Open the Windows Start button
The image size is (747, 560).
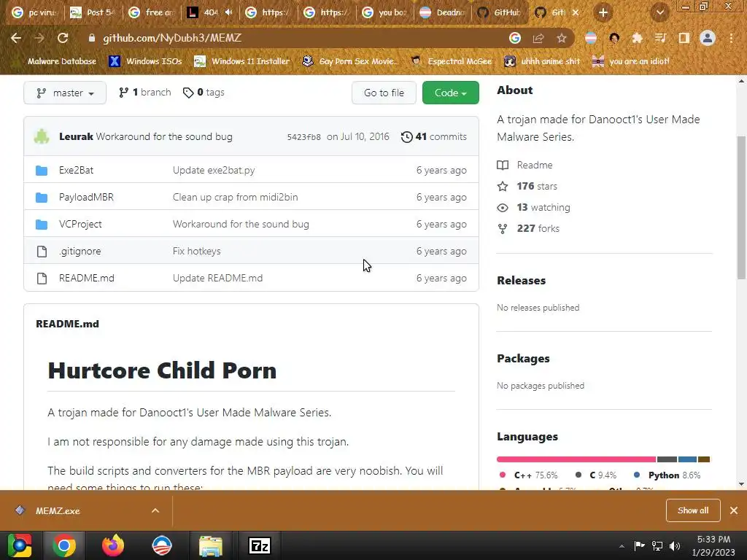[20, 545]
